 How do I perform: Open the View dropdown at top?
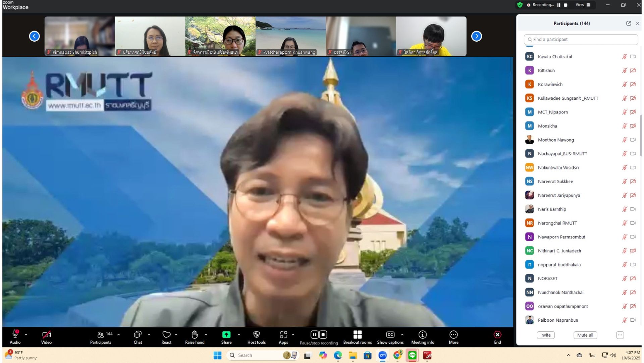[583, 5]
